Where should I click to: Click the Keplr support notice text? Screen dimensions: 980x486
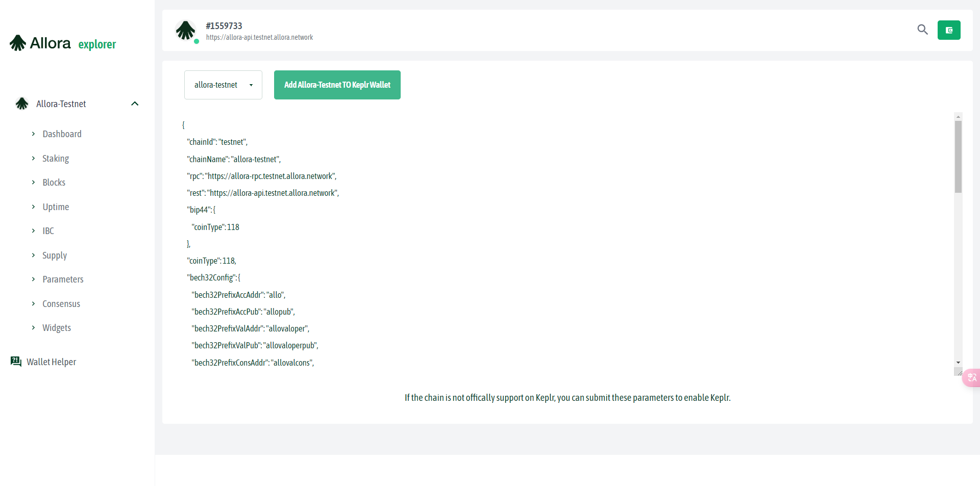(x=568, y=397)
